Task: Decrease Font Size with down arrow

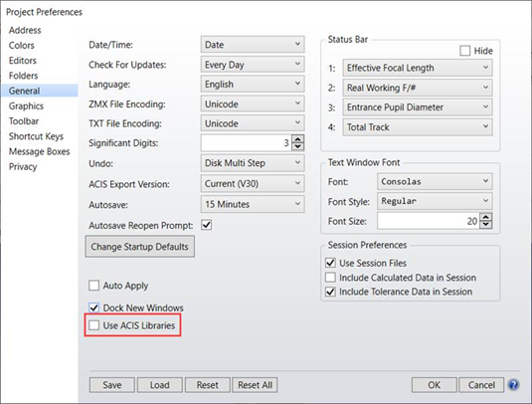Action: pyautogui.click(x=486, y=225)
